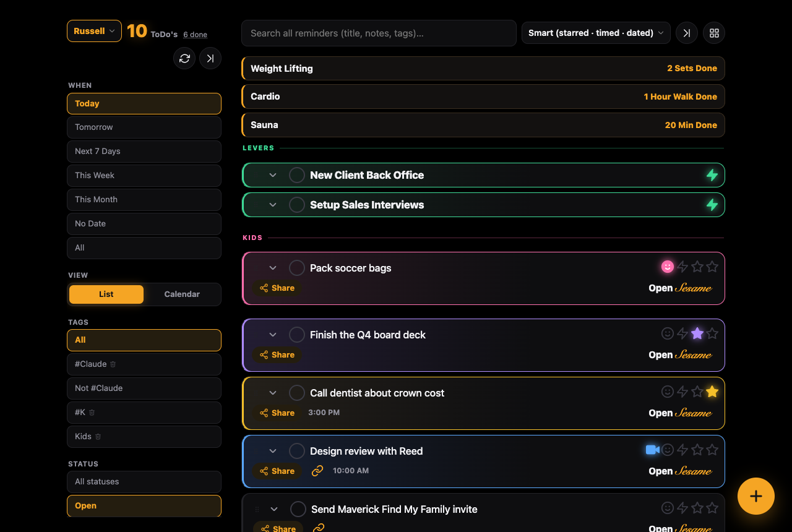
Task: Filter by Tomorrow
Action: (144, 127)
